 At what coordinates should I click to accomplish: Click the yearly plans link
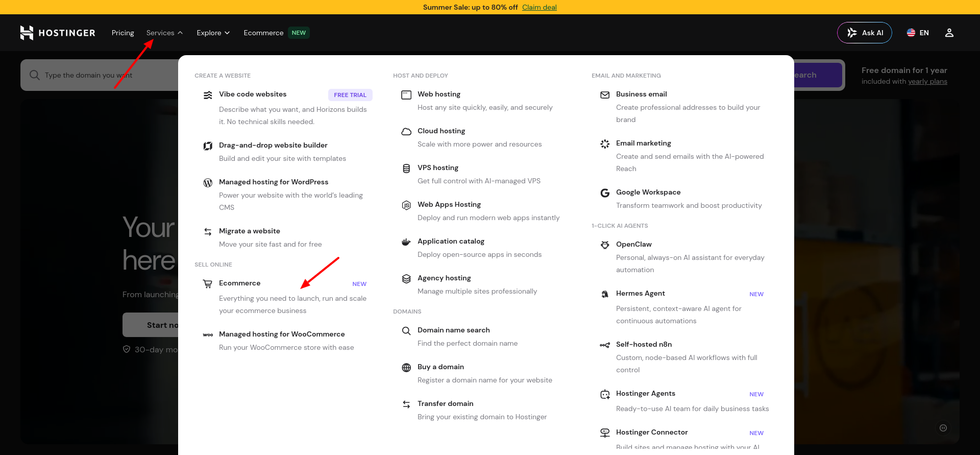pos(927,81)
